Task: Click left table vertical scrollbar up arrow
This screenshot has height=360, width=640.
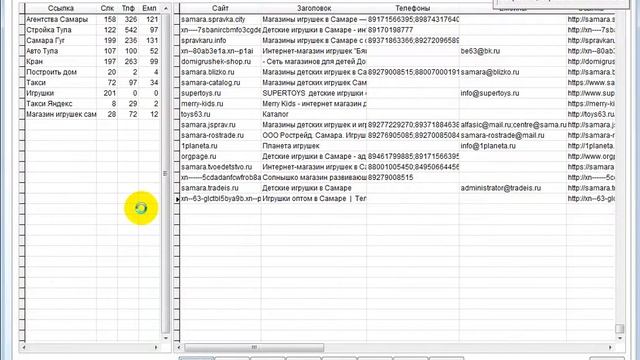Action: (x=166, y=9)
